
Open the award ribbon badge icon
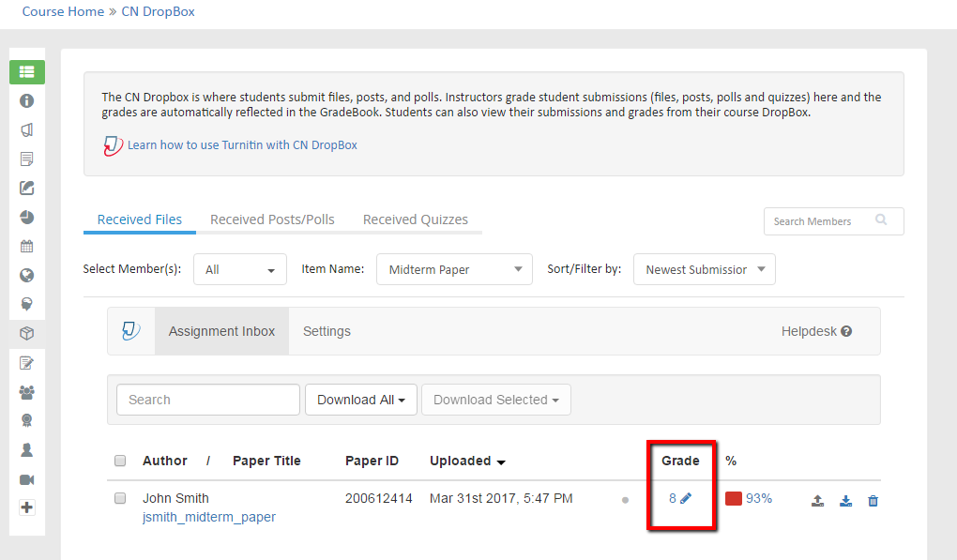click(x=27, y=421)
